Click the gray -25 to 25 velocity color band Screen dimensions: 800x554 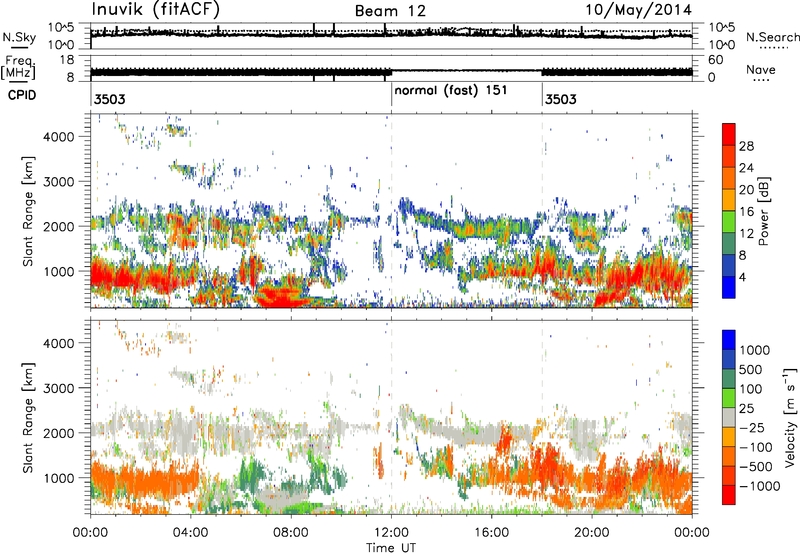[x=729, y=417]
